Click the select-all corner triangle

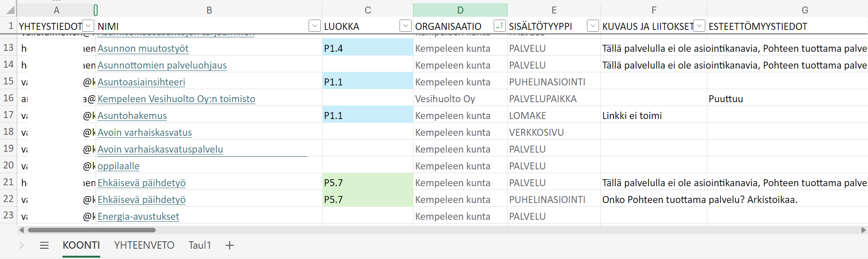(10, 10)
